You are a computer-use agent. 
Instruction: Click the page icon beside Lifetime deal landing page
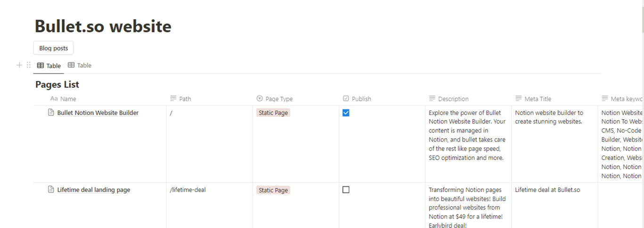[x=51, y=190]
